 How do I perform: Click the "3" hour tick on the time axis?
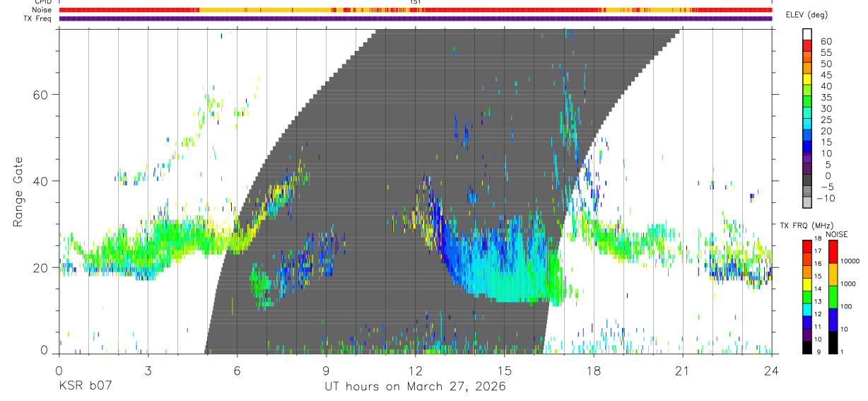(x=148, y=370)
